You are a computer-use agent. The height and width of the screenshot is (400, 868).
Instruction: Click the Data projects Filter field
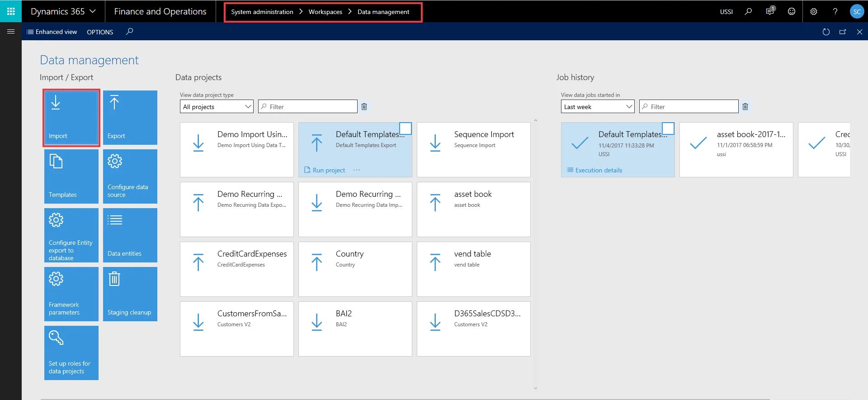click(308, 106)
